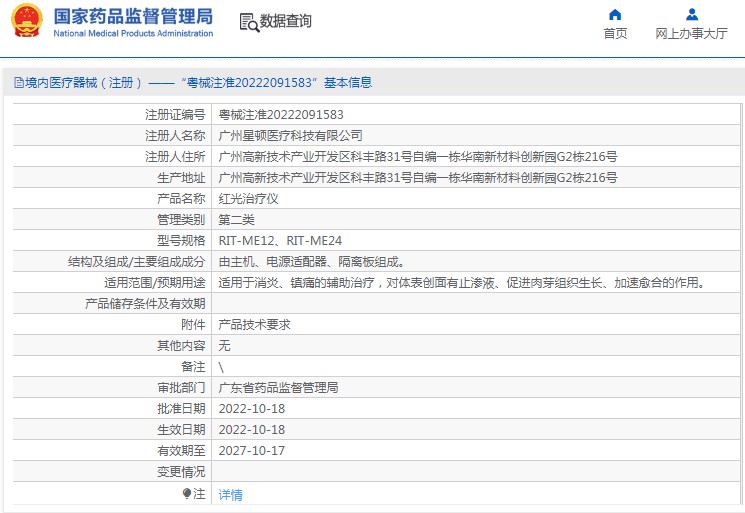Click the 注册人名称 row label
Viewport: 745px width, 513px height.
(175, 136)
